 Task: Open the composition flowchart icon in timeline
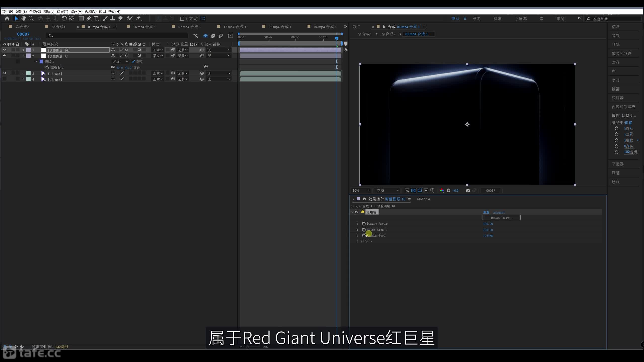coord(195,36)
